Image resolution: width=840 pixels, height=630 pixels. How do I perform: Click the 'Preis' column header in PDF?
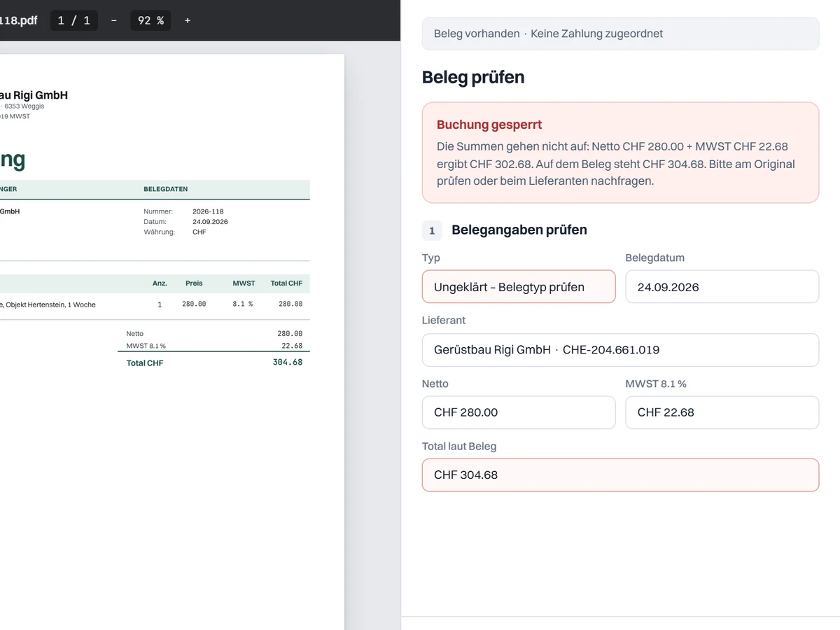coord(194,283)
